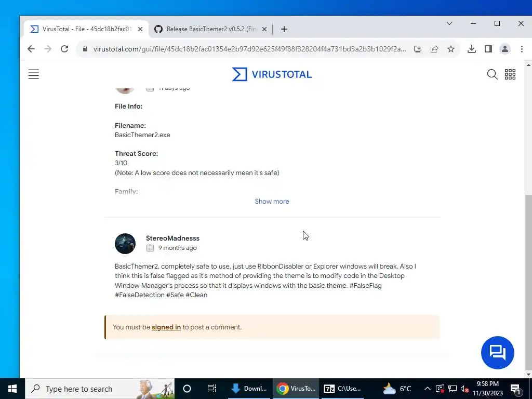Click BasicThemer2.exe filename text
Image resolution: width=532 pixels, height=399 pixels.
click(142, 135)
